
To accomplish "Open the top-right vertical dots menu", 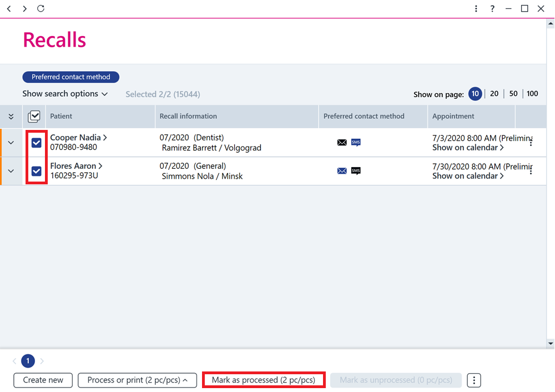I will 476,8.
